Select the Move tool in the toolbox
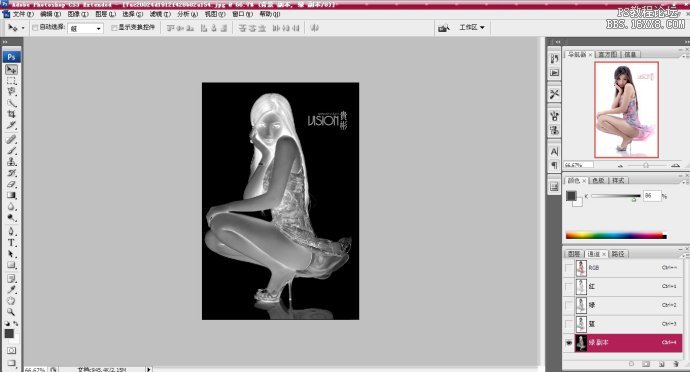Screen dimensions: 690x372 point(11,70)
